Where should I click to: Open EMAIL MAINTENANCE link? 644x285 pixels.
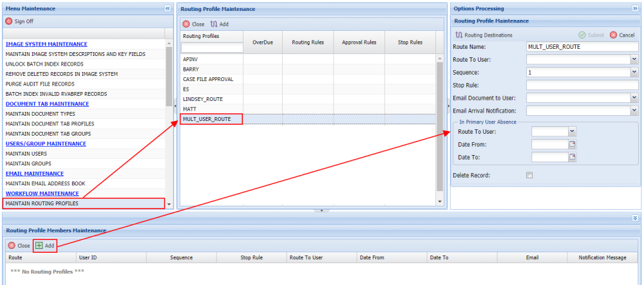tap(35, 174)
